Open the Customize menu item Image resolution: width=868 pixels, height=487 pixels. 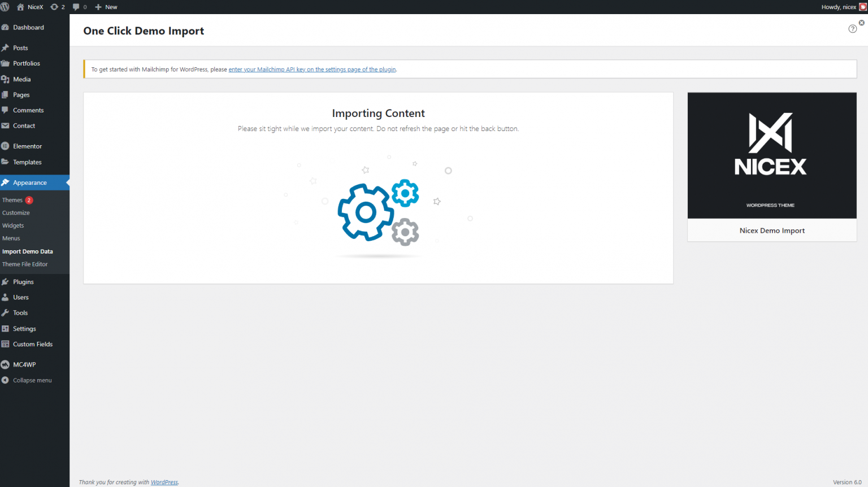16,212
